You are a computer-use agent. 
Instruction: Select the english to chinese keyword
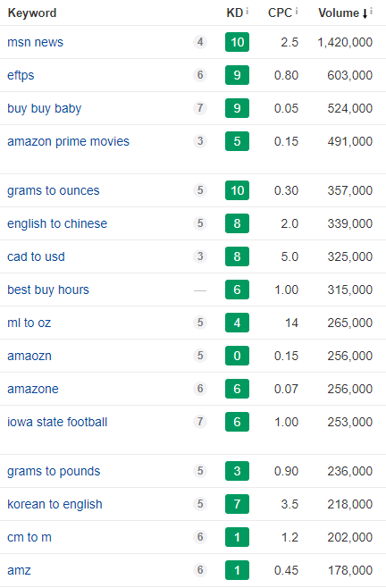click(x=57, y=223)
